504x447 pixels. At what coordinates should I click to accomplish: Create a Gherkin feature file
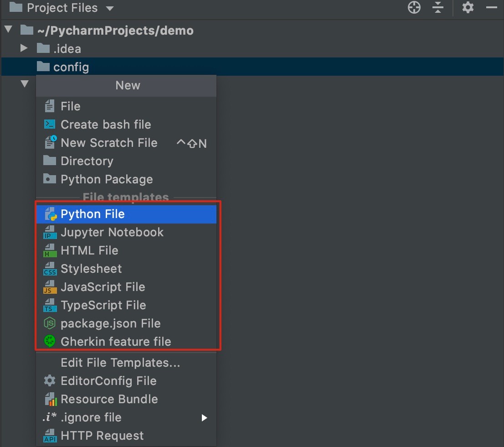[126, 342]
